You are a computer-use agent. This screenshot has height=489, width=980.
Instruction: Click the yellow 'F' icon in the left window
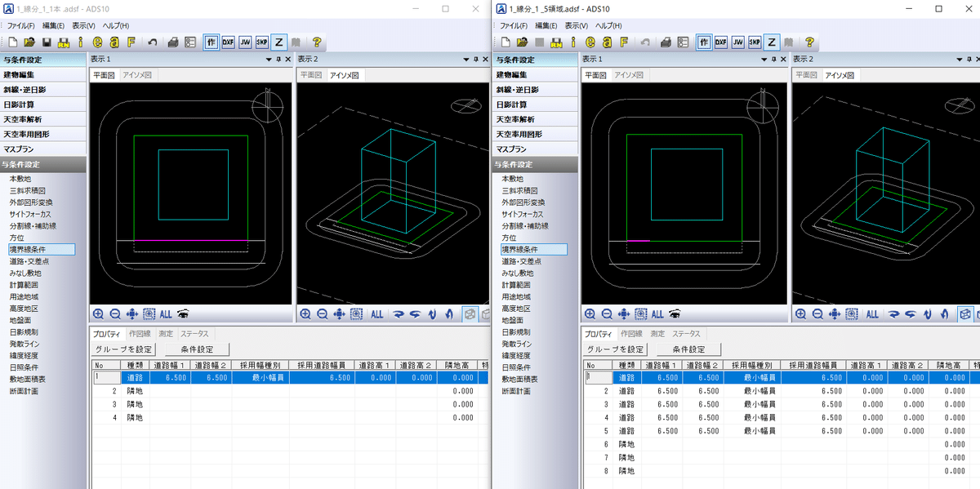click(131, 42)
